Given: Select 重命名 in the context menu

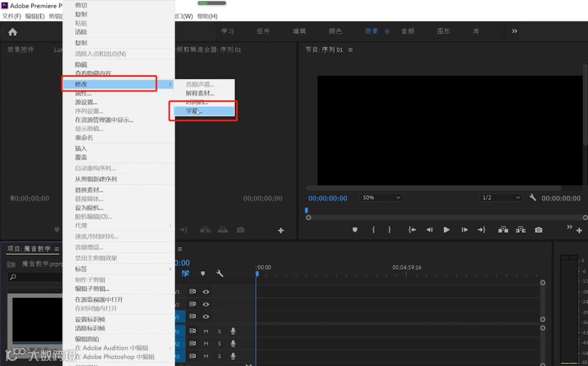Looking at the screenshot, I should 84,138.
